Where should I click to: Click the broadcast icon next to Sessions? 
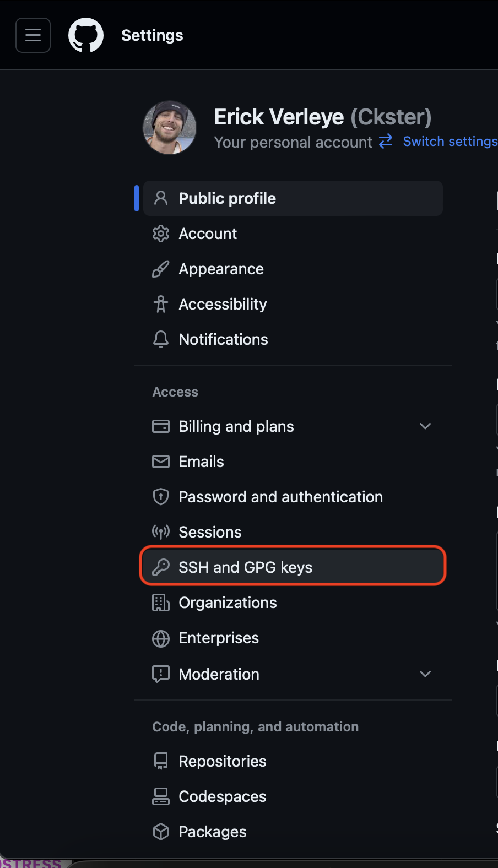160,531
